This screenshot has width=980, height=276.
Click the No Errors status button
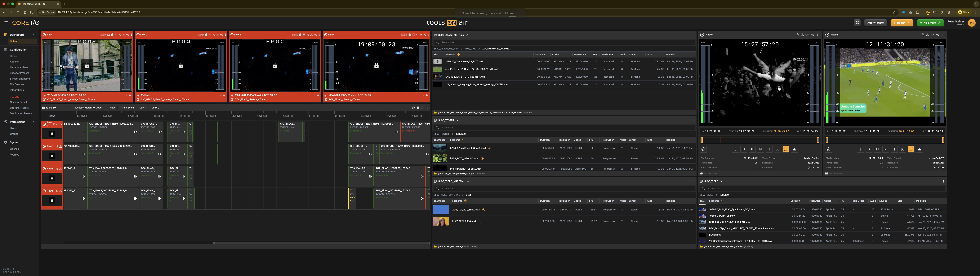tap(930, 23)
